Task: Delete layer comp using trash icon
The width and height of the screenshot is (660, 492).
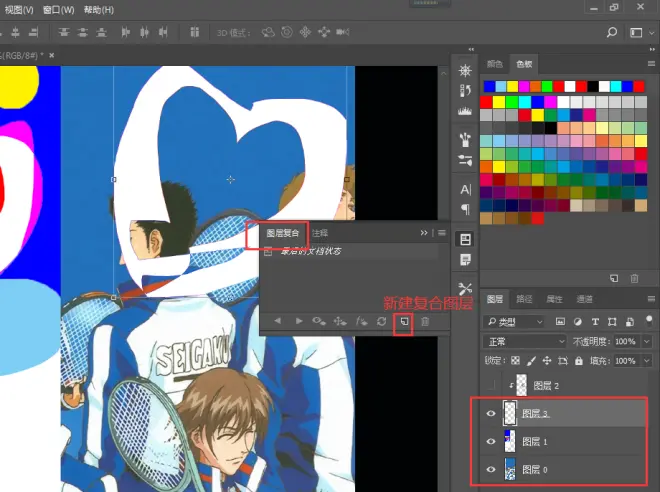Action: click(425, 322)
